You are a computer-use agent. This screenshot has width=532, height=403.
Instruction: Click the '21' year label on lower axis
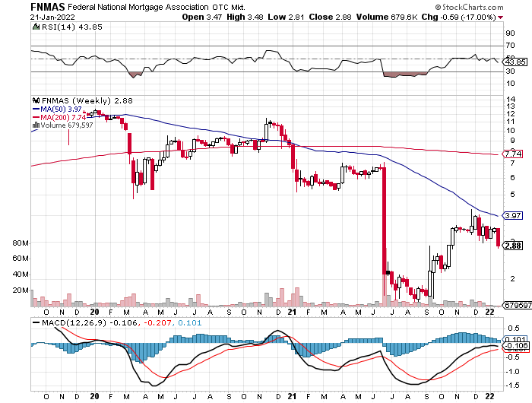tap(292, 396)
